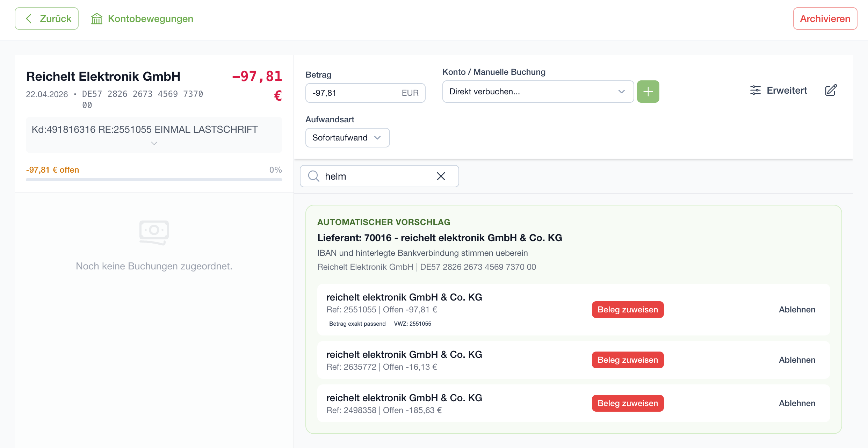The height and width of the screenshot is (448, 868).
Task: Open the Sofortaufwand dropdown
Action: (x=347, y=138)
